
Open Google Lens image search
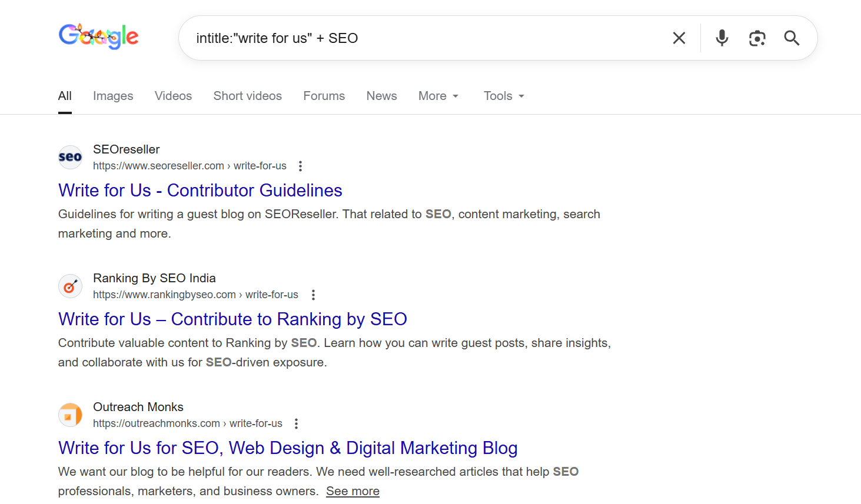(757, 38)
